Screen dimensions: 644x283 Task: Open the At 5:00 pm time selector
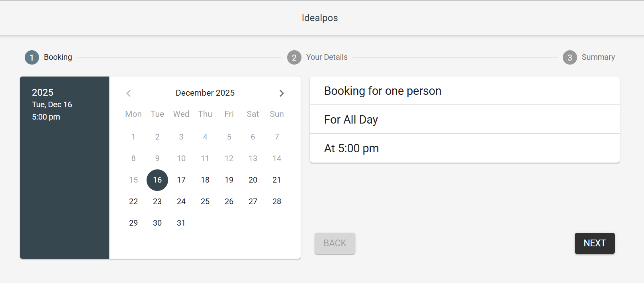(464, 148)
